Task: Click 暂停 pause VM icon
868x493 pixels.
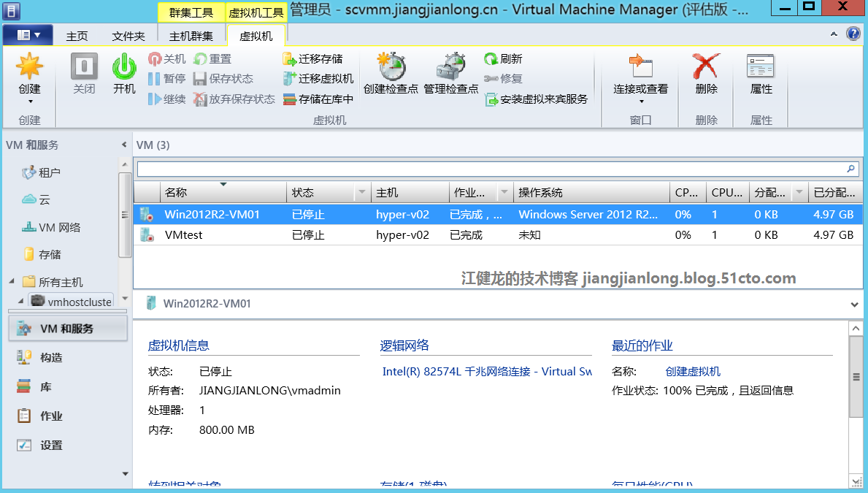Action: point(155,79)
